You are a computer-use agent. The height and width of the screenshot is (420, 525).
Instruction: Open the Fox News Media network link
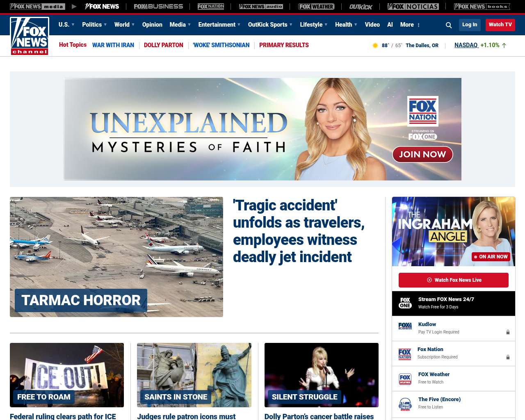pos(37,7)
